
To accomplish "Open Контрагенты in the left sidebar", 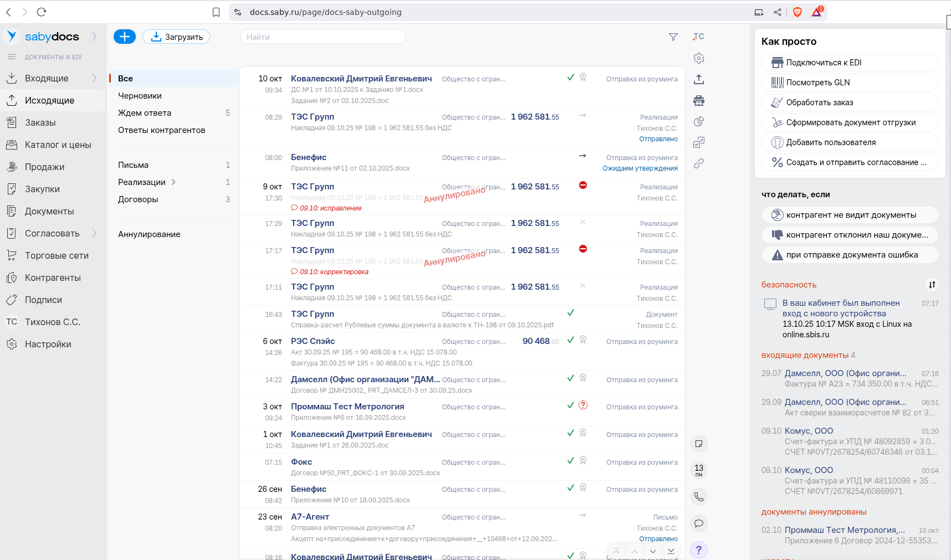I will [53, 278].
